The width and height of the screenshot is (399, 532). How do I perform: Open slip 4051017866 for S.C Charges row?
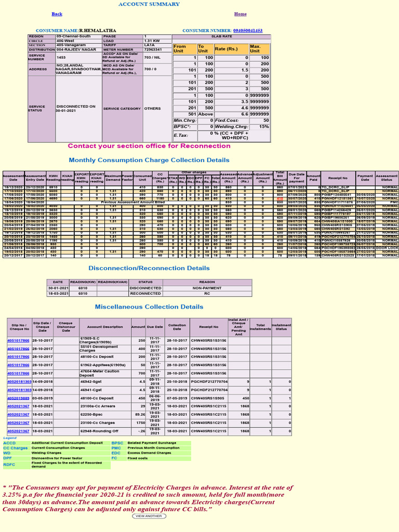pos(18,340)
